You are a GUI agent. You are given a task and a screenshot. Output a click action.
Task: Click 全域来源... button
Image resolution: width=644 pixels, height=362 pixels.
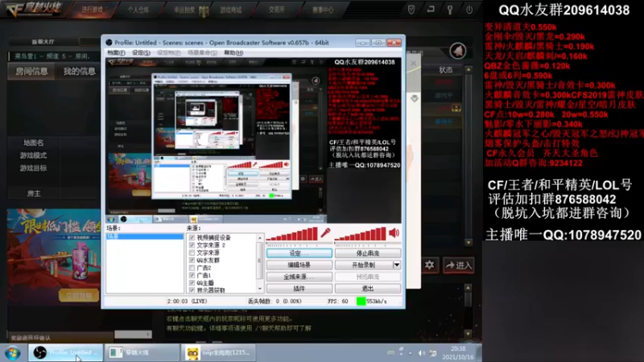point(299,277)
